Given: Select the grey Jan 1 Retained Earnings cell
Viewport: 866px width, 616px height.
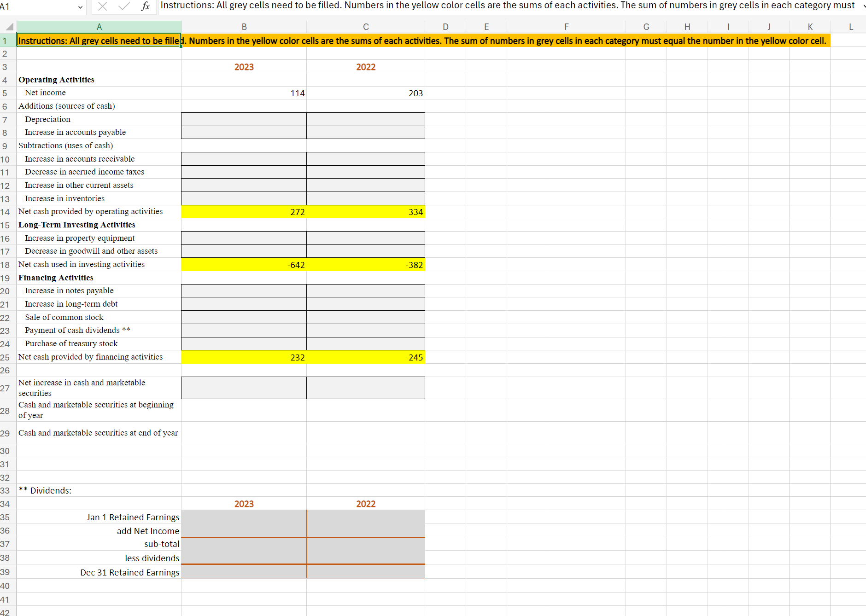Looking at the screenshot, I should coord(244,517).
